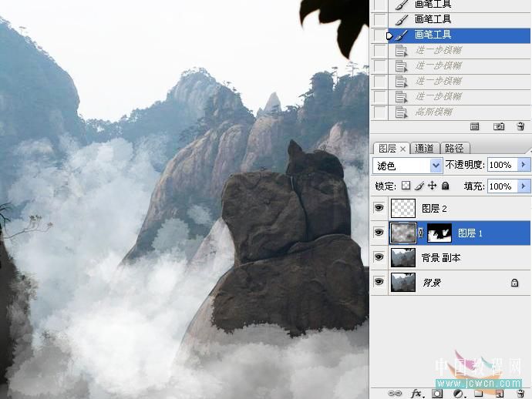The image size is (532, 399).
Task: Hide the 背景 副本 layer
Action: tap(379, 257)
